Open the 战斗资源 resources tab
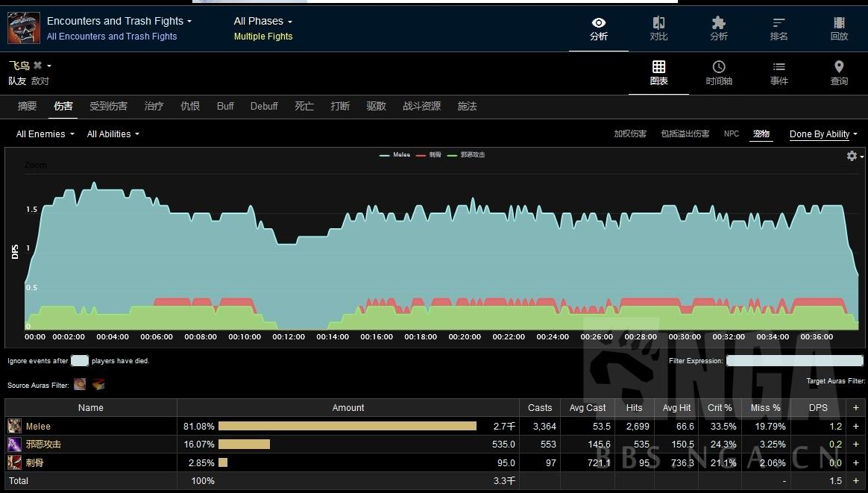868x493 pixels. [x=421, y=107]
